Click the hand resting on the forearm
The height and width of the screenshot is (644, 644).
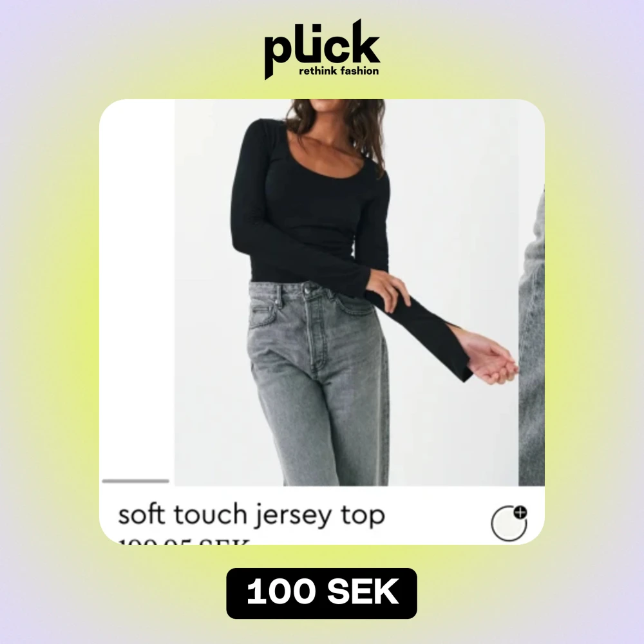click(x=388, y=289)
